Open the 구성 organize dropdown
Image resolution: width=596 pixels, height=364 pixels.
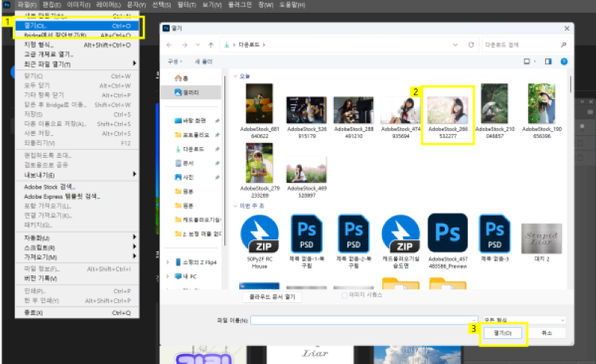pyautogui.click(x=175, y=61)
